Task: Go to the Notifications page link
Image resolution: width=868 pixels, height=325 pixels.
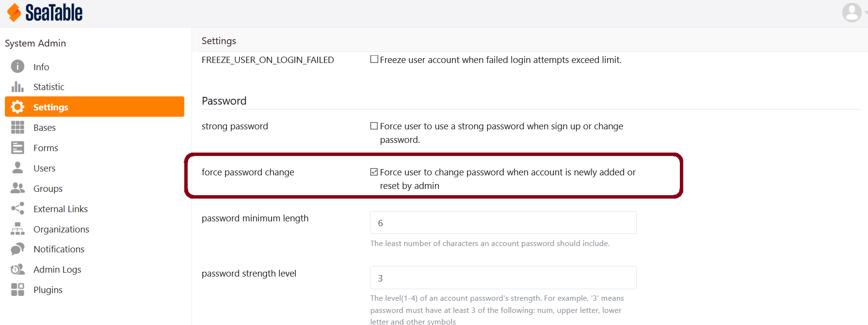Action: [x=59, y=249]
